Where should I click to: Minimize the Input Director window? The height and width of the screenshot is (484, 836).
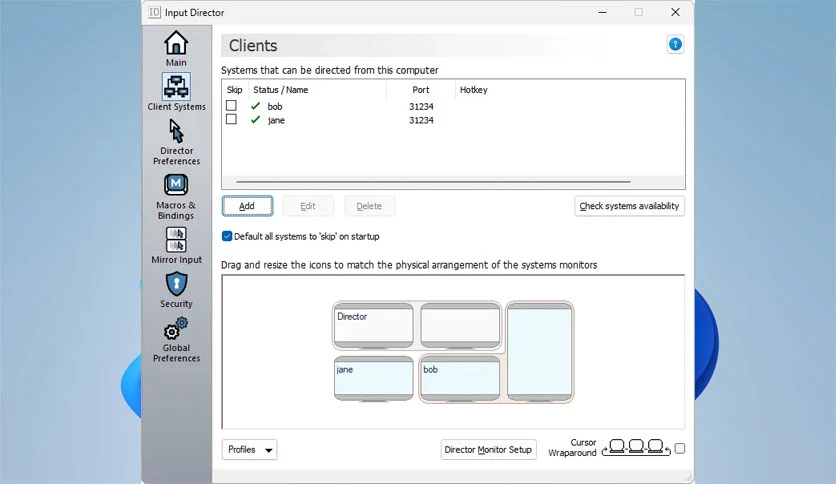click(602, 12)
